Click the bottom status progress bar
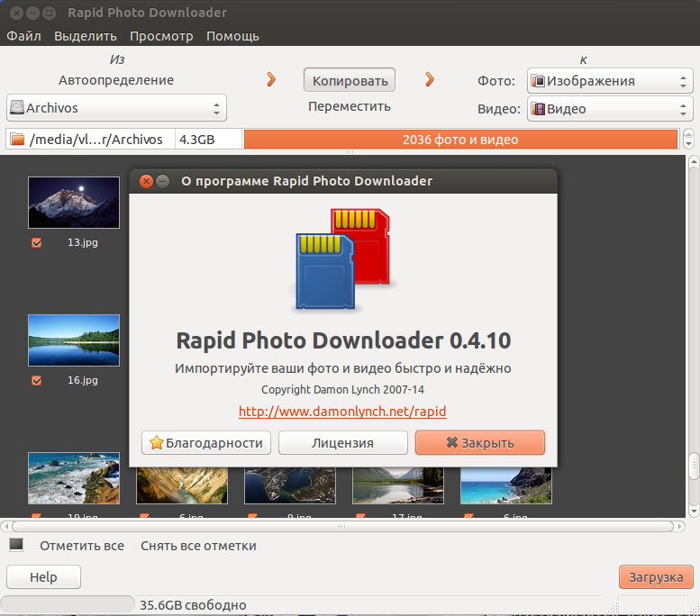 click(x=68, y=604)
